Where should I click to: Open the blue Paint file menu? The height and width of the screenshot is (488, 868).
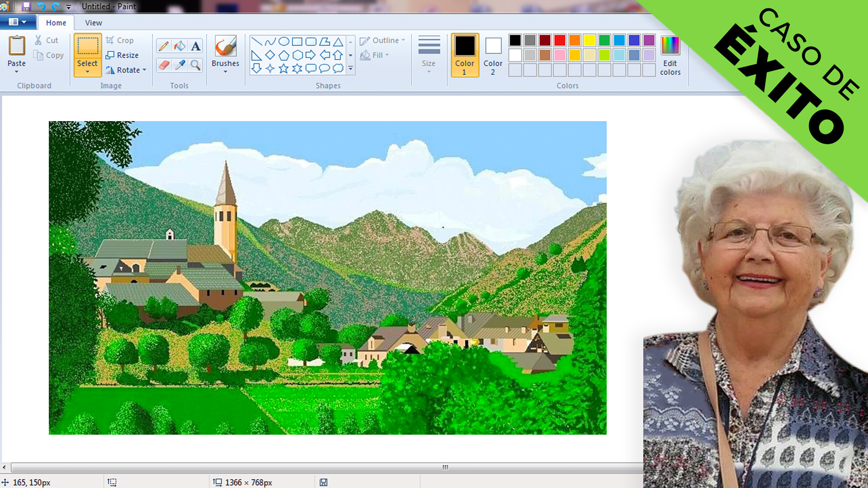coord(17,22)
